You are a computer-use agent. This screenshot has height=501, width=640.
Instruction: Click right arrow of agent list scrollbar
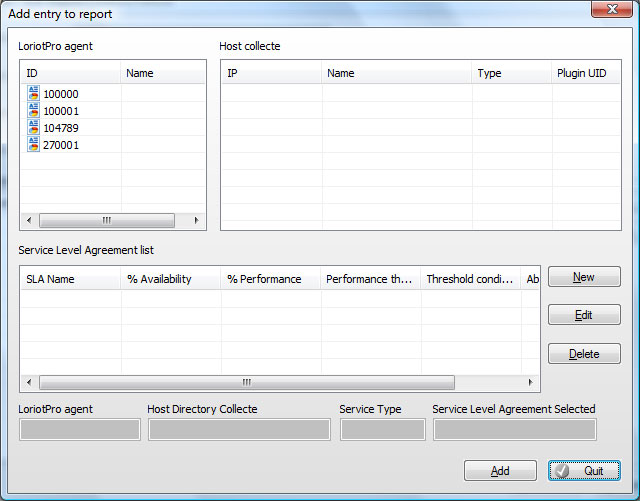[x=196, y=220]
